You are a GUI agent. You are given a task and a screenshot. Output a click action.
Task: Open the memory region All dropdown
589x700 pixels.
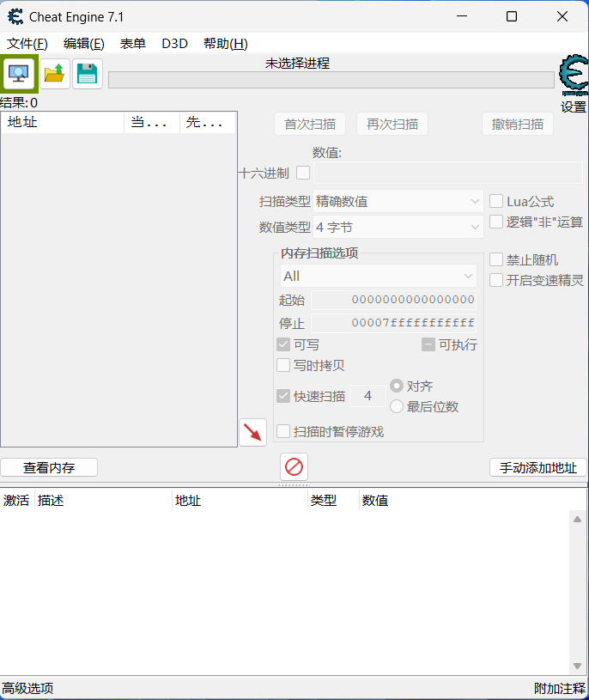point(379,276)
